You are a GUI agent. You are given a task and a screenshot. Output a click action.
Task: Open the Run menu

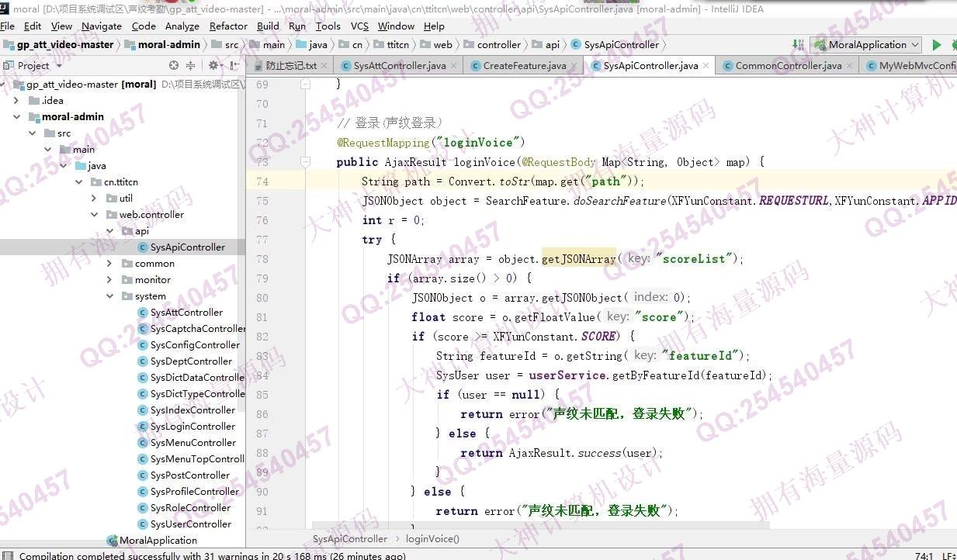(297, 26)
